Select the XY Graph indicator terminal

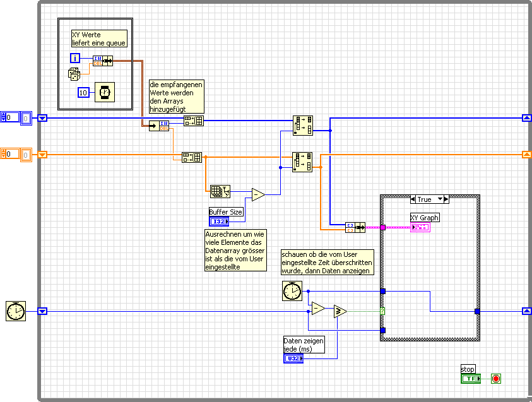tap(420, 227)
